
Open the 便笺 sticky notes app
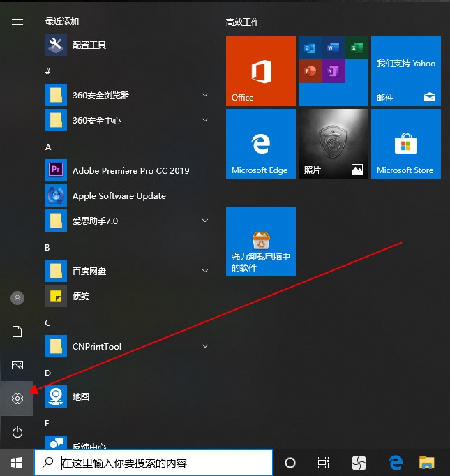click(127, 296)
